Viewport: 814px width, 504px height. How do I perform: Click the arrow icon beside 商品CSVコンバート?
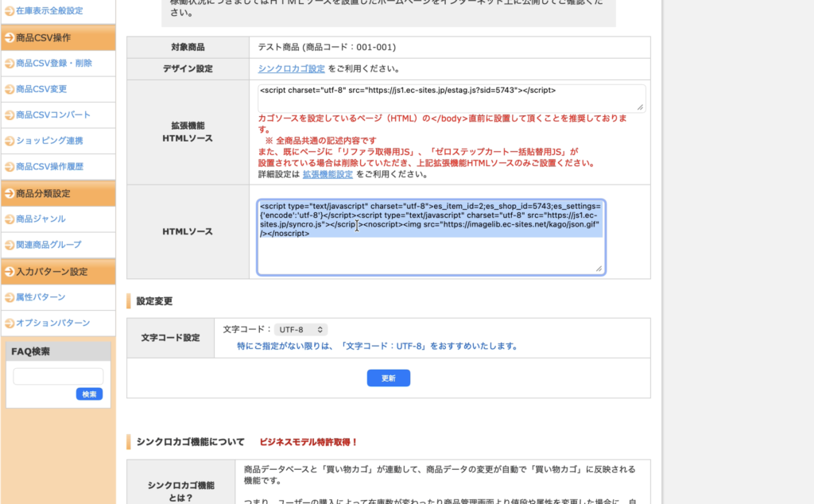10,115
